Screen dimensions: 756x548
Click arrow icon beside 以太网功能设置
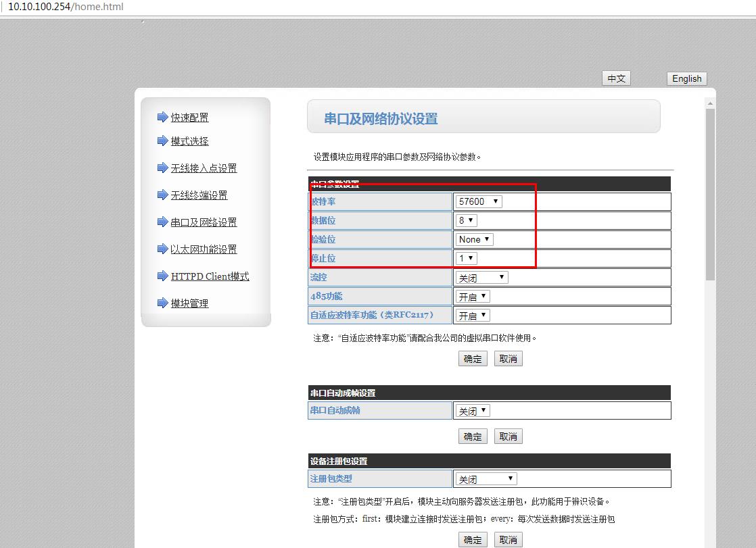[162, 249]
